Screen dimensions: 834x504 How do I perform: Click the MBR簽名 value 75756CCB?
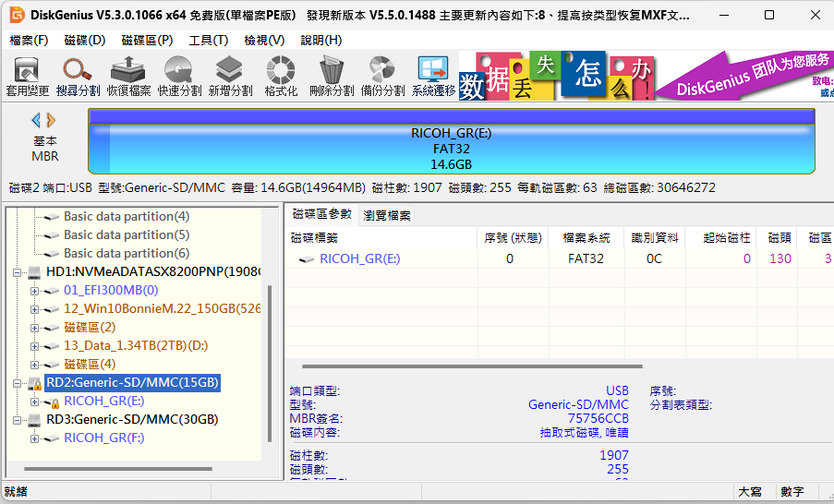click(598, 418)
